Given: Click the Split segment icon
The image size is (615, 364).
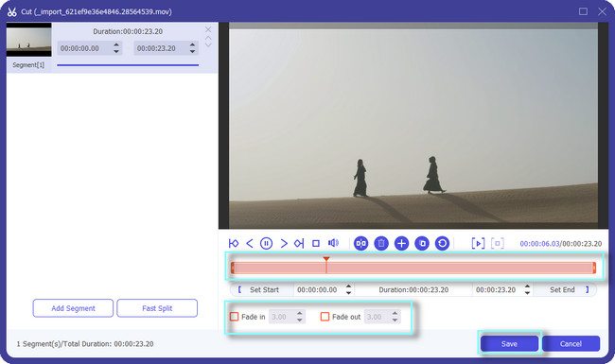Looking at the screenshot, I should point(360,243).
